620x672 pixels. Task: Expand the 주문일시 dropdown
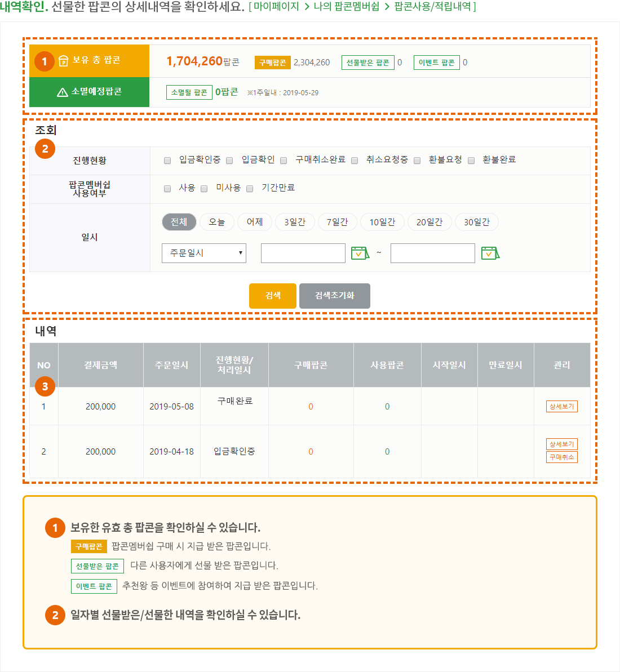(203, 253)
